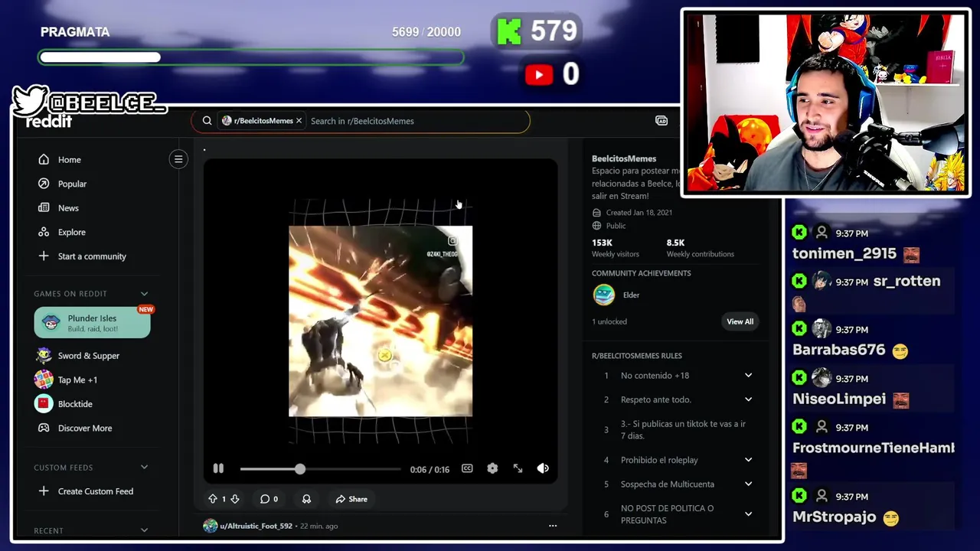Click the Kick logo next to 579
Screen dimensions: 980x551
[x=509, y=31]
